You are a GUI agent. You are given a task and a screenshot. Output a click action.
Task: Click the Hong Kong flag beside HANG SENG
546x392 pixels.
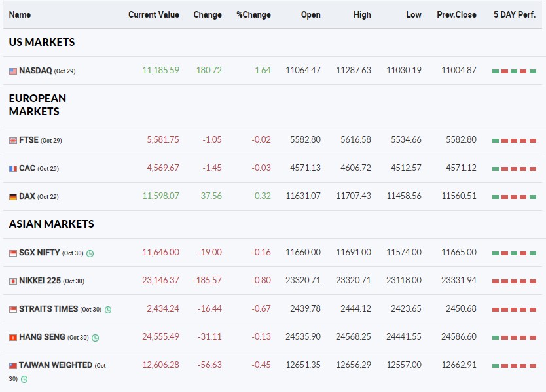coord(13,338)
